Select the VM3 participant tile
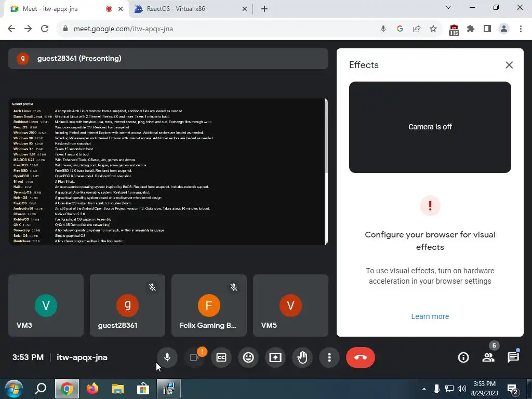Image resolution: width=532 pixels, height=399 pixels. point(46,305)
